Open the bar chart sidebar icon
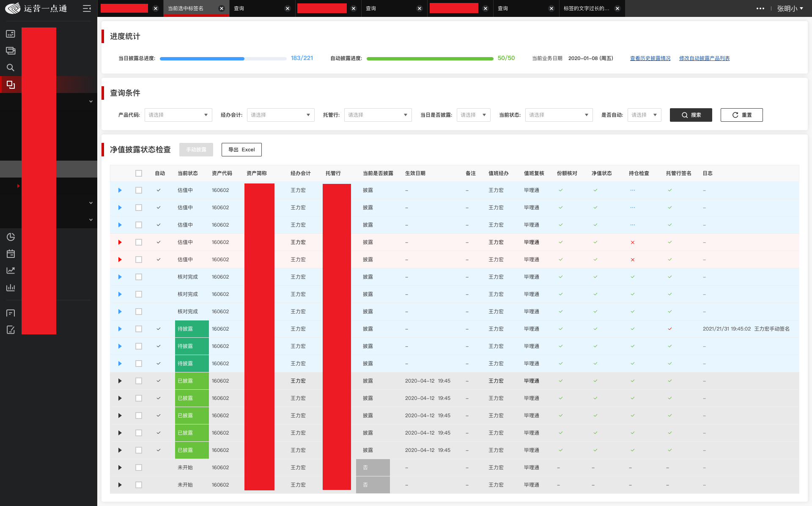Image resolution: width=812 pixels, height=506 pixels. pyautogui.click(x=11, y=287)
